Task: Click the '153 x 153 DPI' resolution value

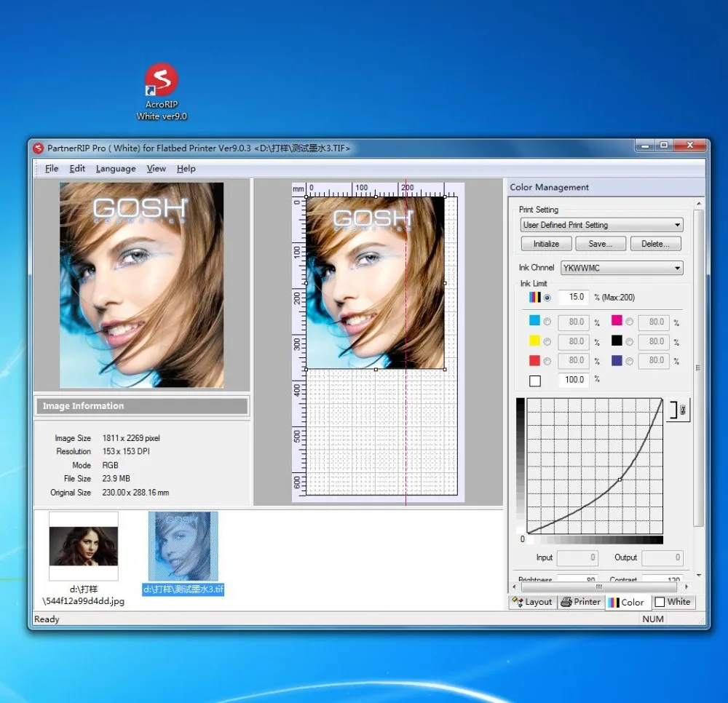Action: pyautogui.click(x=126, y=451)
